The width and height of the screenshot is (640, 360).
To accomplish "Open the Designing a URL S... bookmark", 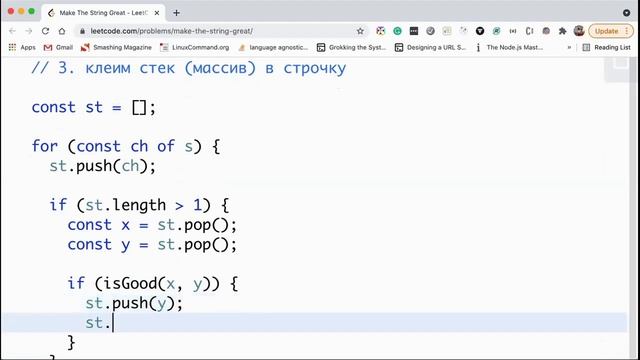I will point(430,47).
